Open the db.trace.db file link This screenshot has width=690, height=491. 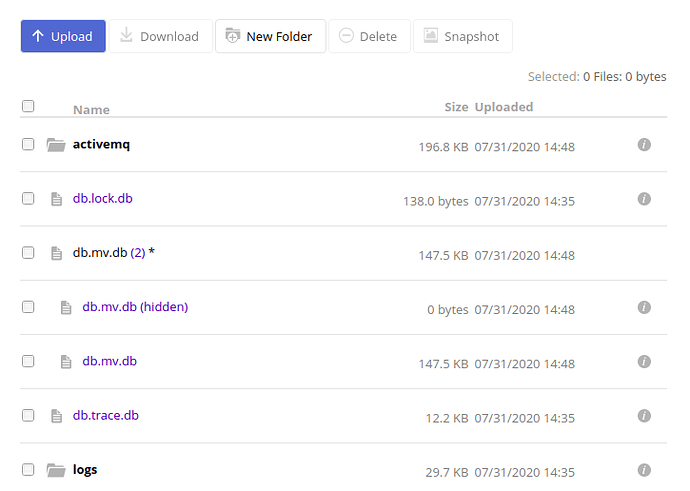coord(106,415)
